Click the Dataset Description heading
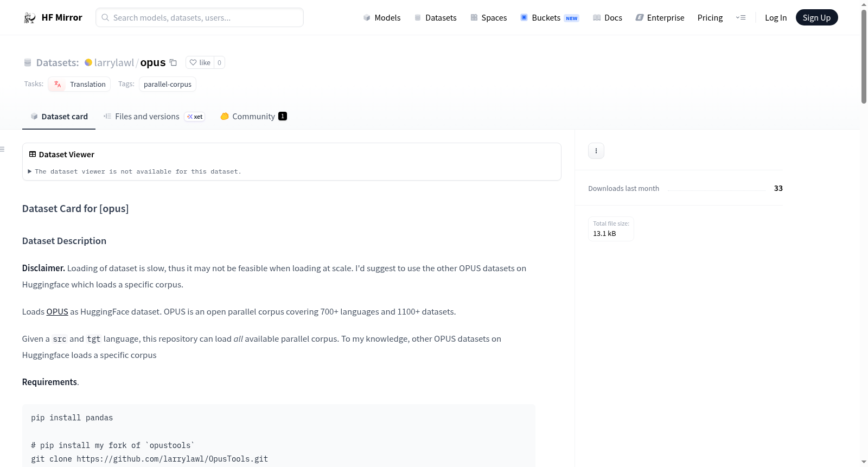The width and height of the screenshot is (868, 467). [64, 241]
